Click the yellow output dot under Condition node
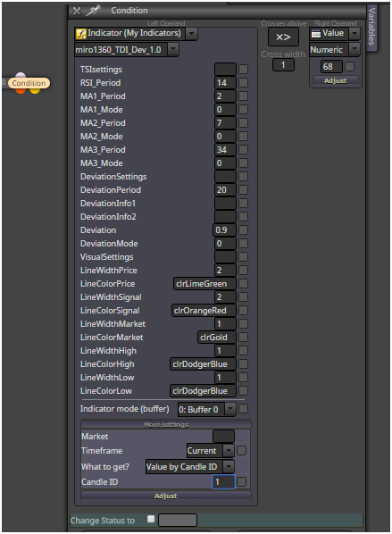The height and width of the screenshot is (534, 392). click(x=35, y=90)
